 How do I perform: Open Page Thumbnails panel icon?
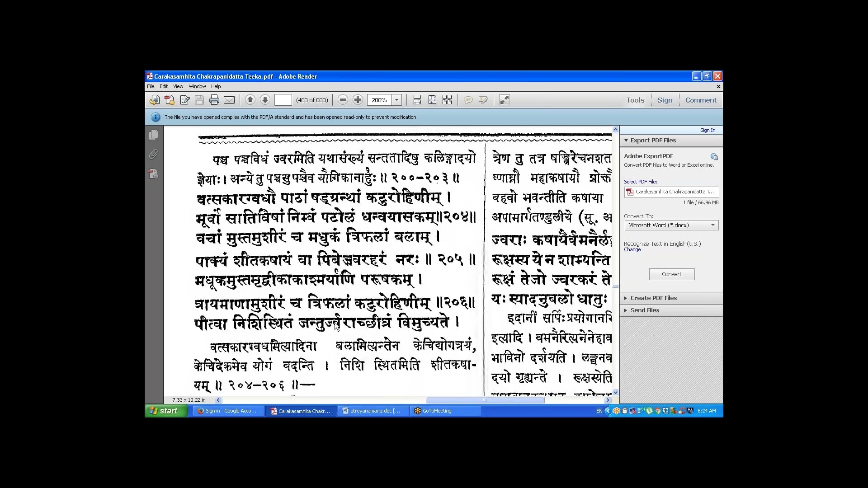tap(154, 135)
